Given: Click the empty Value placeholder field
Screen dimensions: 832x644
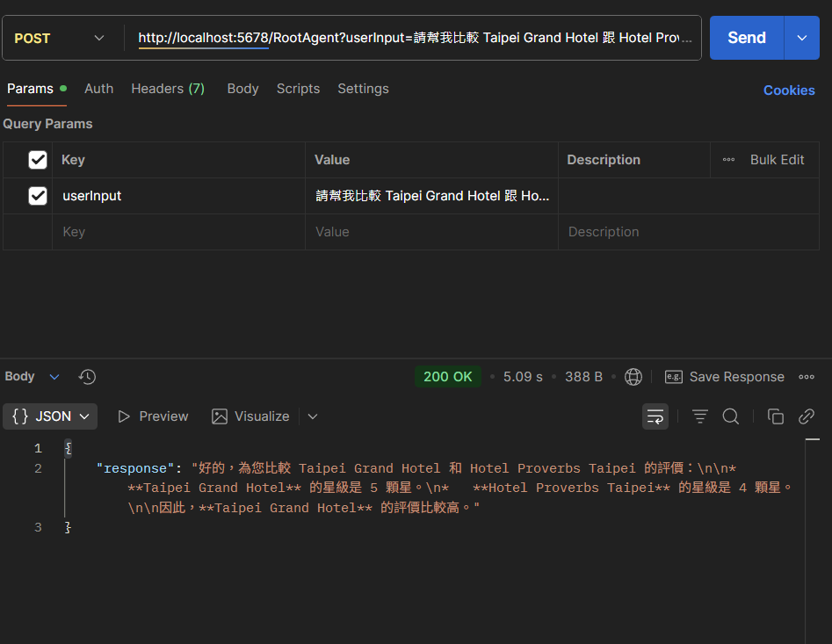Looking at the screenshot, I should pos(431,232).
